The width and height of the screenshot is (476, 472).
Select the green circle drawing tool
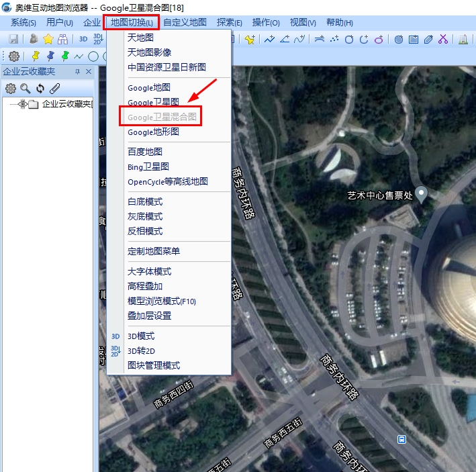93,56
